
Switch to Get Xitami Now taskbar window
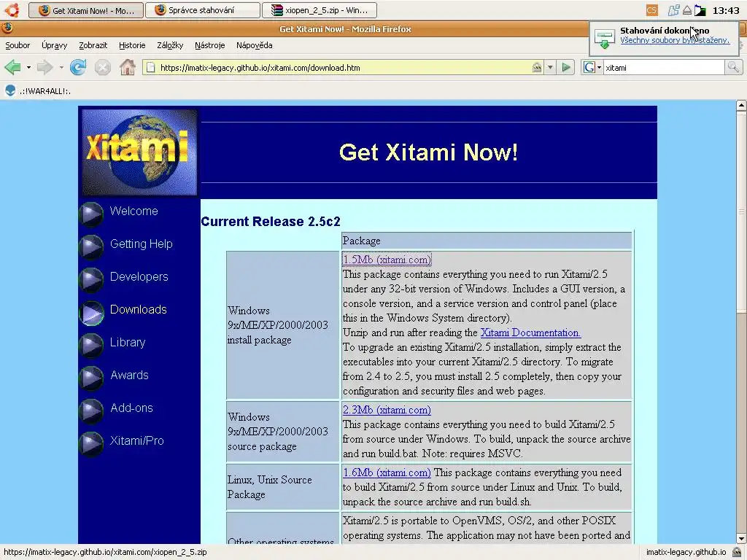point(86,10)
